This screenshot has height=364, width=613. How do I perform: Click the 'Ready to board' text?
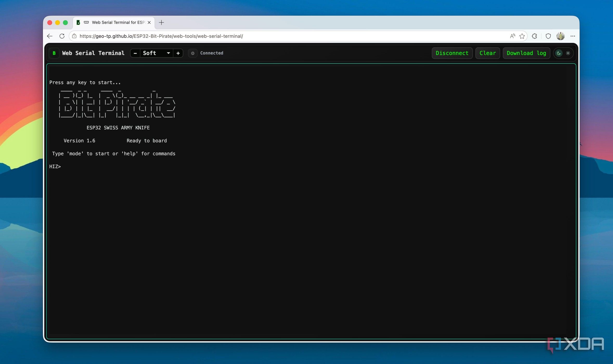coord(147,141)
